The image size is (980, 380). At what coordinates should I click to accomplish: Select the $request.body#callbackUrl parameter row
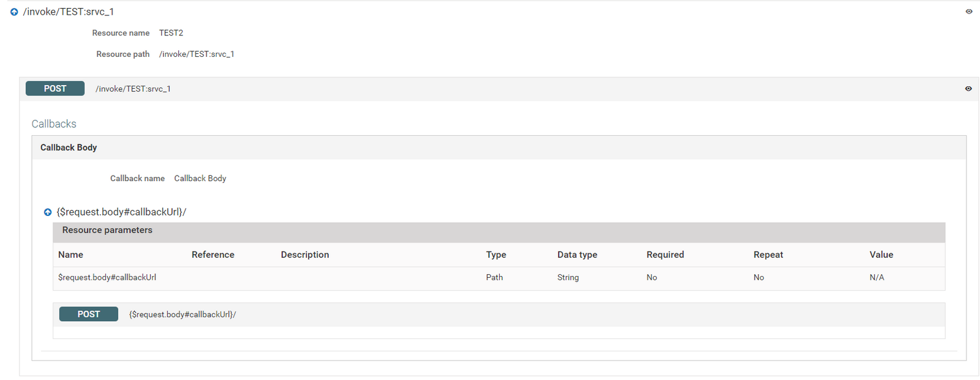(107, 278)
